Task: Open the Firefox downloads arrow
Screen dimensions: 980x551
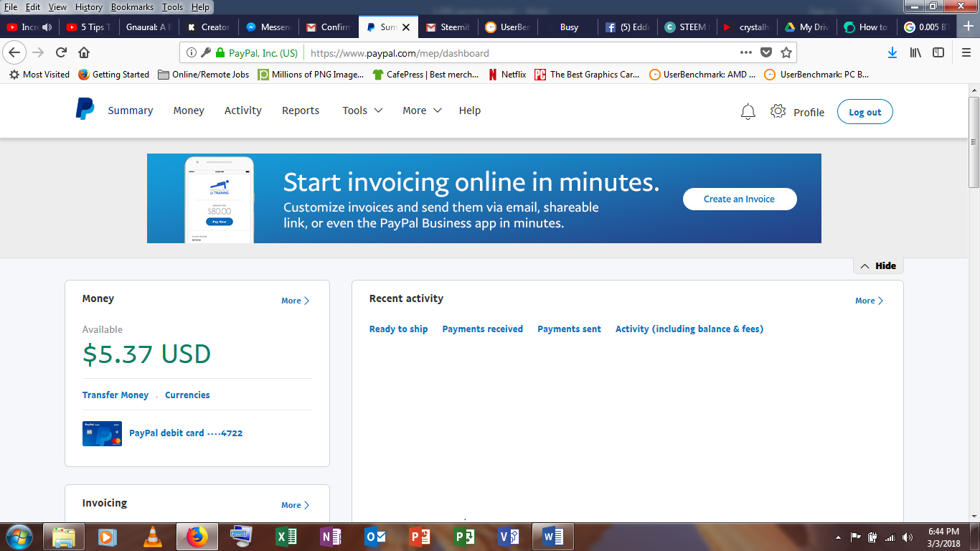Action: click(x=892, y=52)
